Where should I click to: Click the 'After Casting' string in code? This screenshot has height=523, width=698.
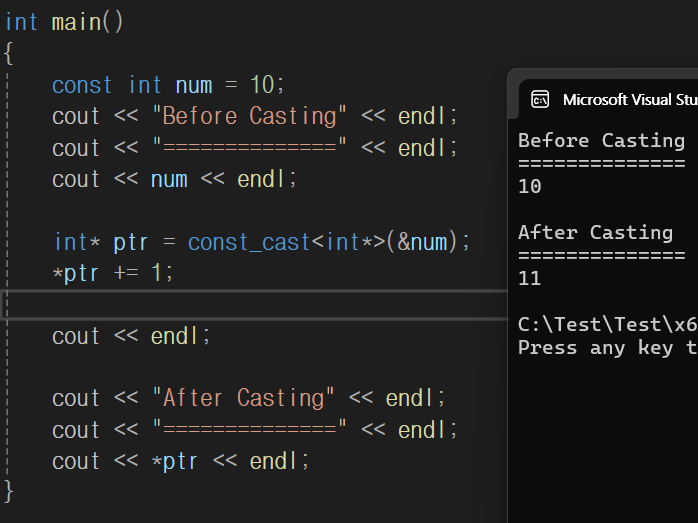[x=243, y=398]
